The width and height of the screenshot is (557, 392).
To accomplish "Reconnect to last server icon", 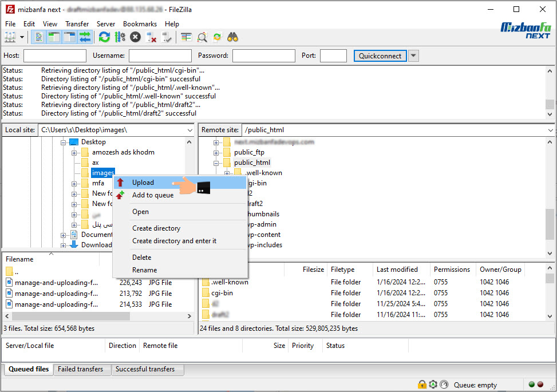I will pyautogui.click(x=167, y=37).
